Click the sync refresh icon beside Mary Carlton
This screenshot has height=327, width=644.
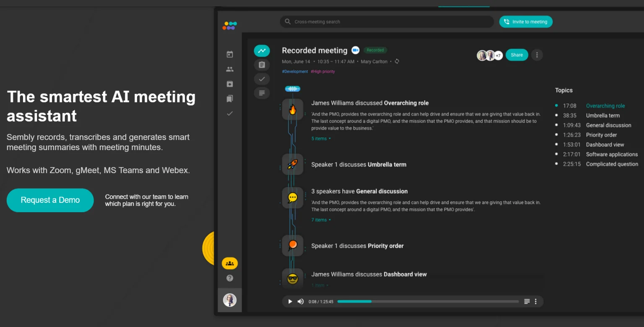[x=397, y=61]
